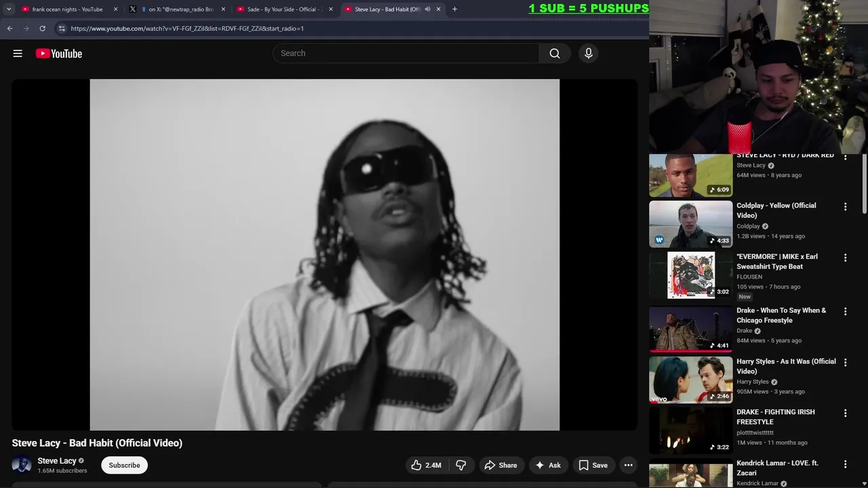Open more actions three-dot menu below video
868x488 pixels.
[x=629, y=465]
